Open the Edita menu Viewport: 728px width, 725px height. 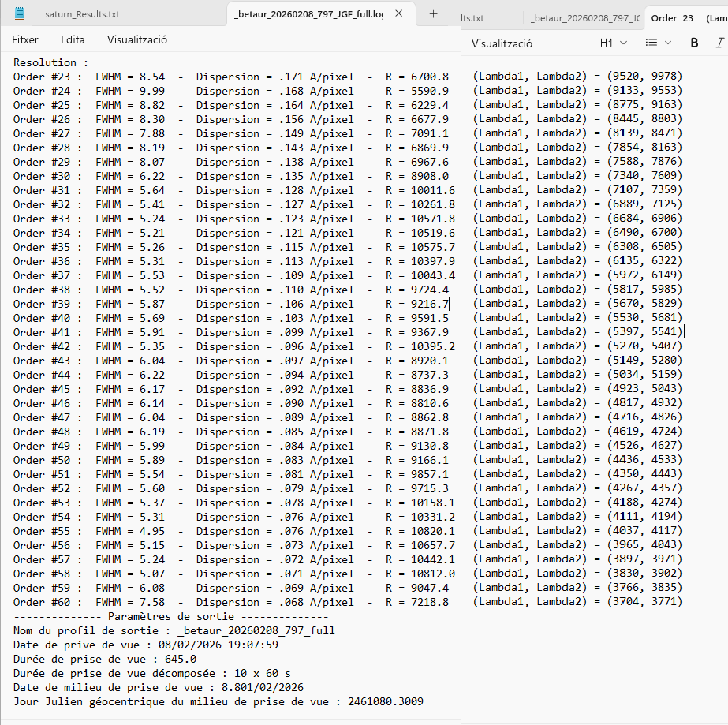(x=73, y=39)
